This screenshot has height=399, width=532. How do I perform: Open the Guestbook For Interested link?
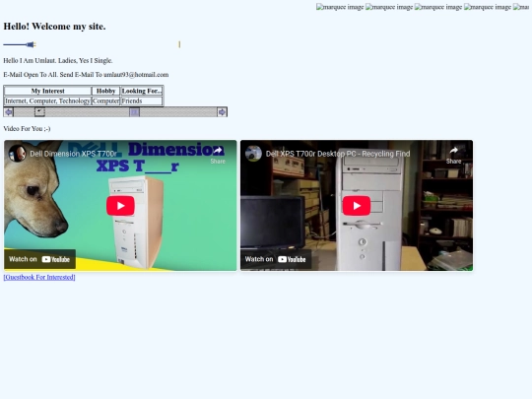click(39, 277)
